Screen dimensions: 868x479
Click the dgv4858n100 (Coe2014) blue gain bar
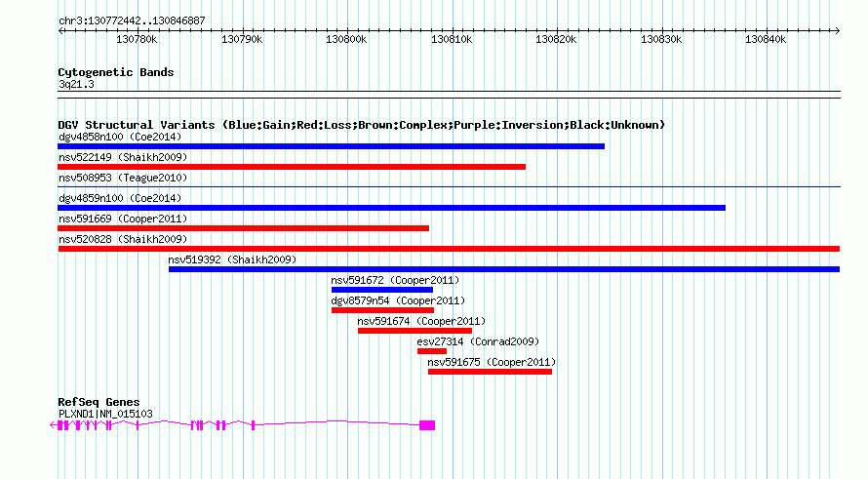coord(331,146)
